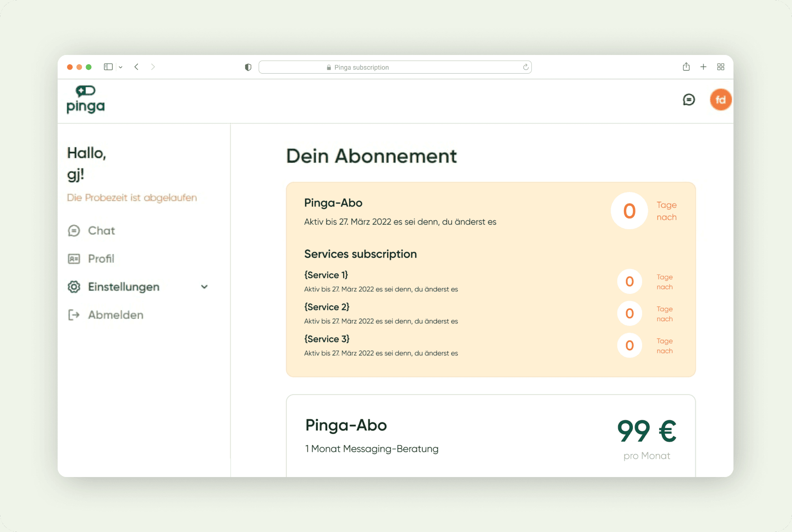Click the Pinga-Abo title in white plan card
Viewport: 792px width, 532px height.
pyautogui.click(x=346, y=426)
